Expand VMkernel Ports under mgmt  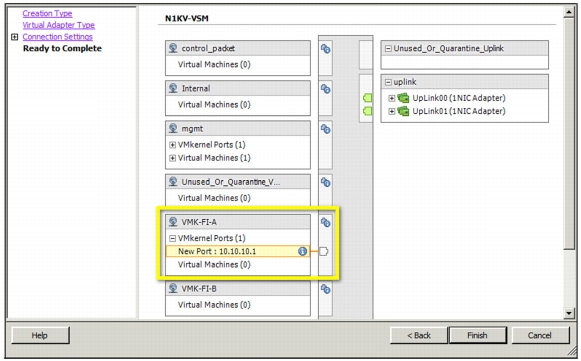point(172,145)
